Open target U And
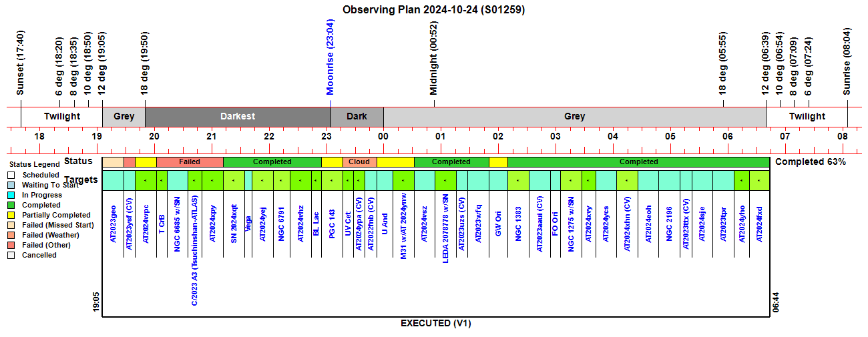The width and height of the screenshot is (868, 337). 385,224
